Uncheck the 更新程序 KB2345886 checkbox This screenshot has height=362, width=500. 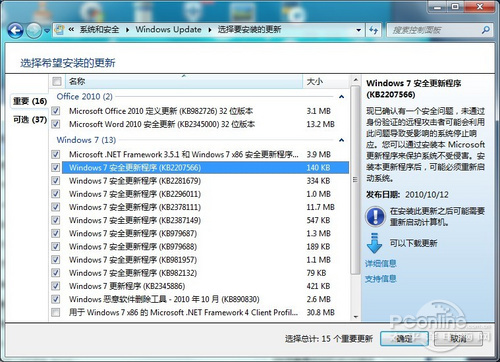pos(56,286)
